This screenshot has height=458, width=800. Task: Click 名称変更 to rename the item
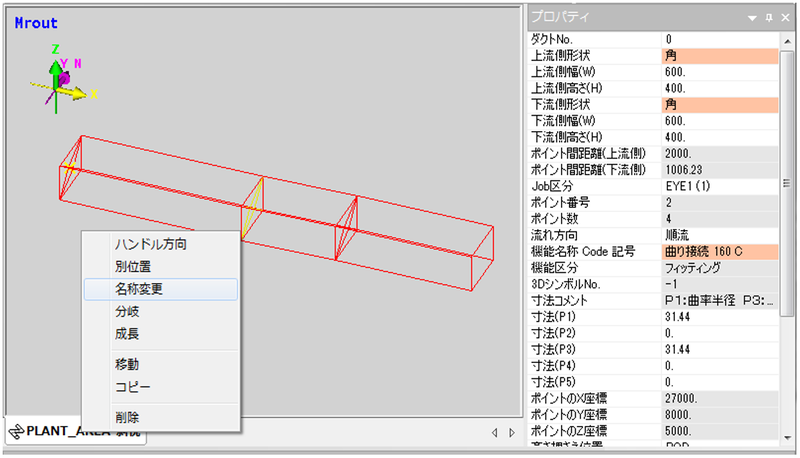point(145,289)
